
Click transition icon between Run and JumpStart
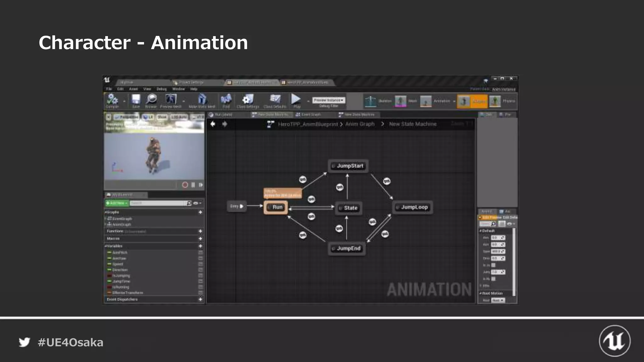pos(303,179)
